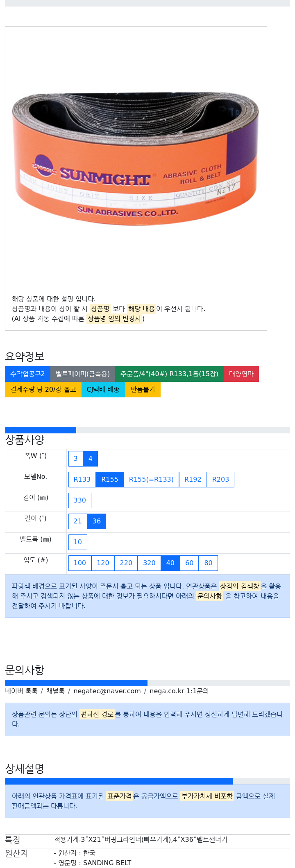Image resolution: width=295 pixels, height=868 pixels.
Task: Select model R155(=R133) option
Action: pos(151,480)
